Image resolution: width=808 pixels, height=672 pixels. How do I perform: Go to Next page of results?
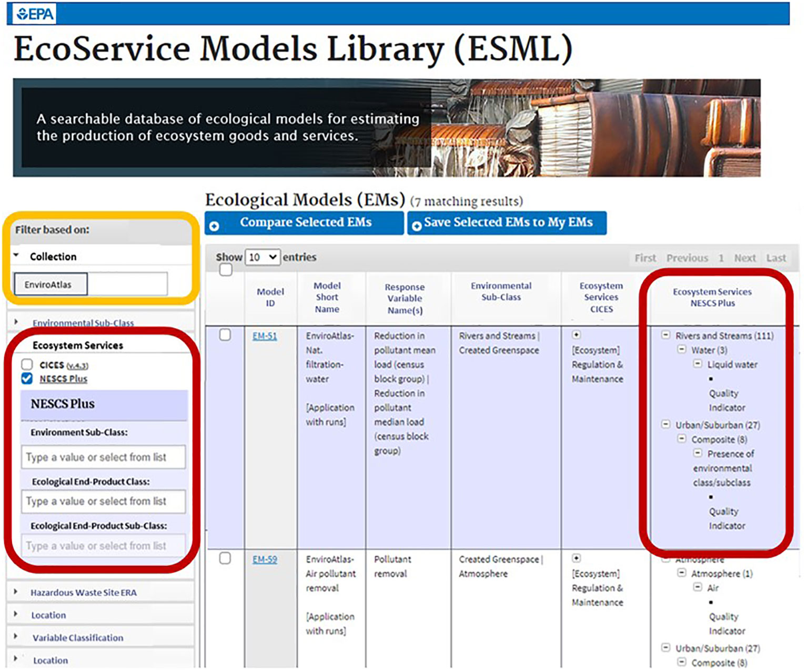click(x=745, y=258)
